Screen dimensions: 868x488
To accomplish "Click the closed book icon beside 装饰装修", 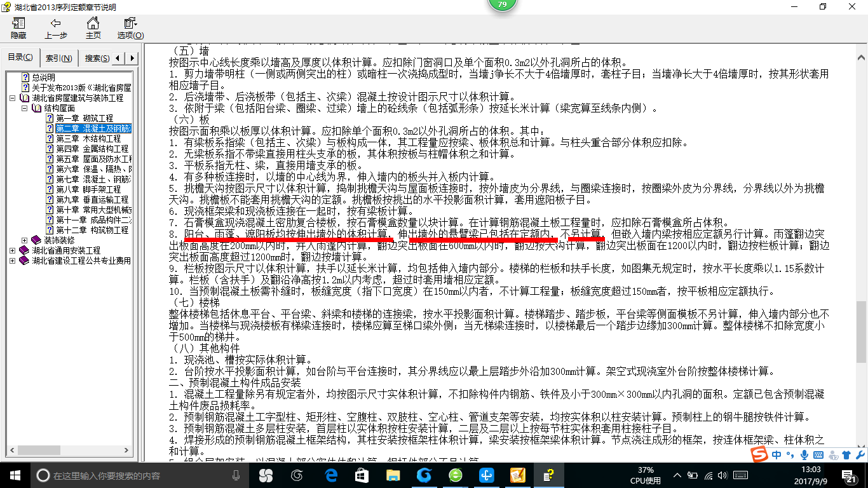I will 36,240.
